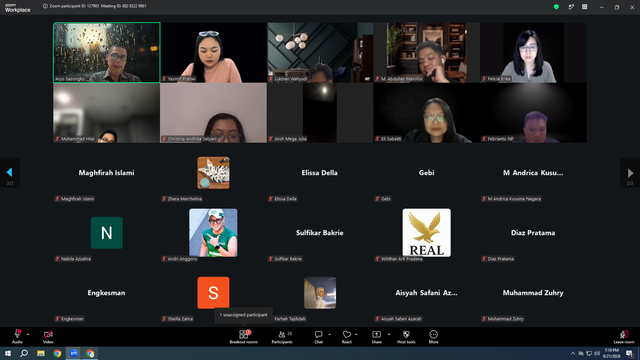The image size is (640, 360).
Task: Click Nabila Azzahra's green N avatar
Action: click(x=107, y=233)
